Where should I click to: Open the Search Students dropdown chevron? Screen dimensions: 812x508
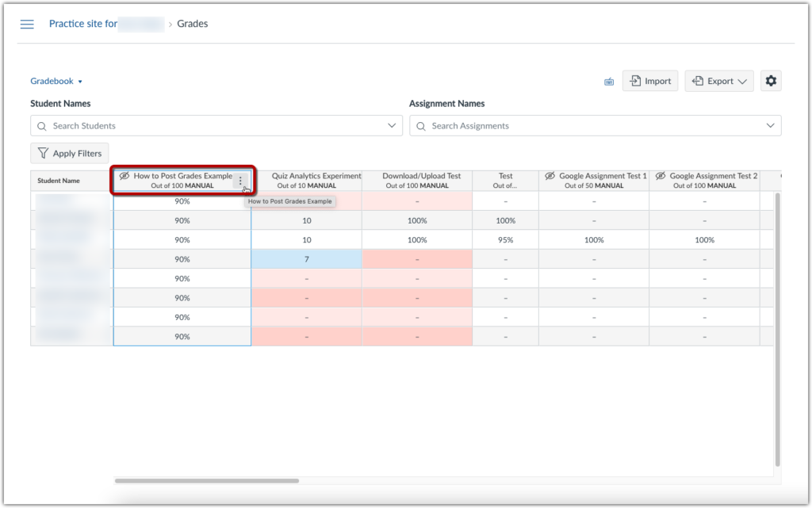(391, 125)
